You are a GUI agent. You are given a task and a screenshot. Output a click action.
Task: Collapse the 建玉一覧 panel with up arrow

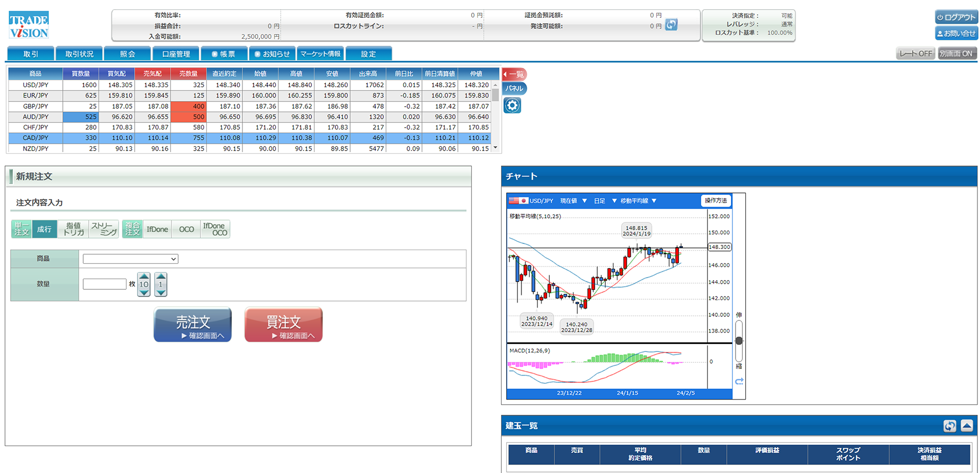pos(967,426)
